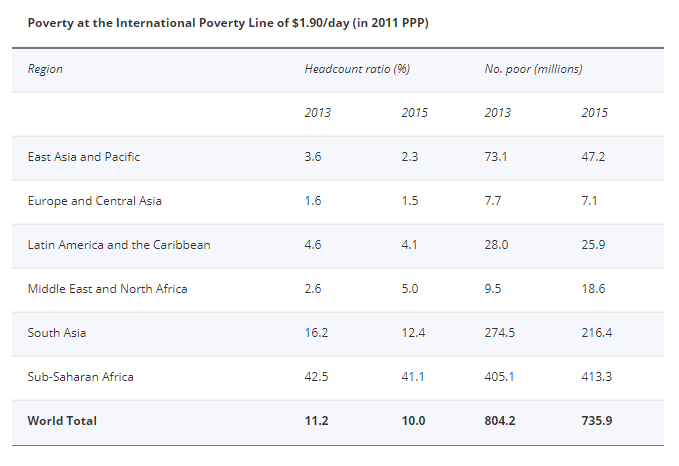Select the 274.5 value in South Asia row
The image size is (679, 466).
[499, 333]
